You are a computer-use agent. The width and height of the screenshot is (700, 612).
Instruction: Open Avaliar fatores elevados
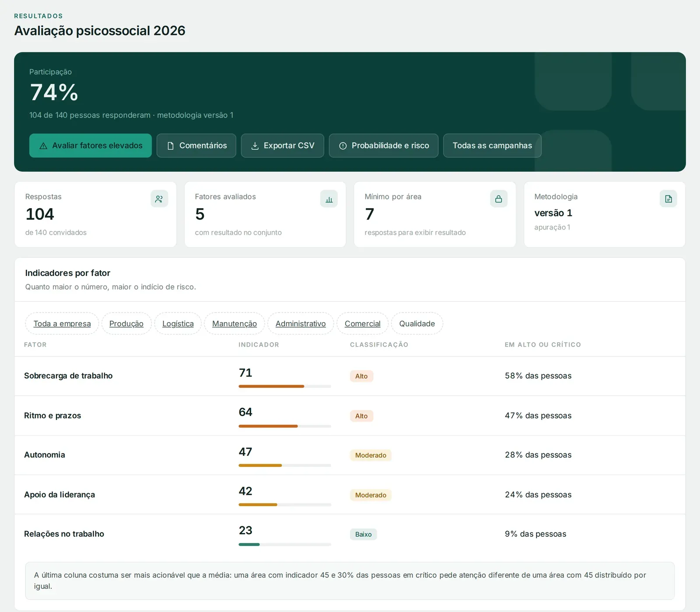(x=91, y=146)
